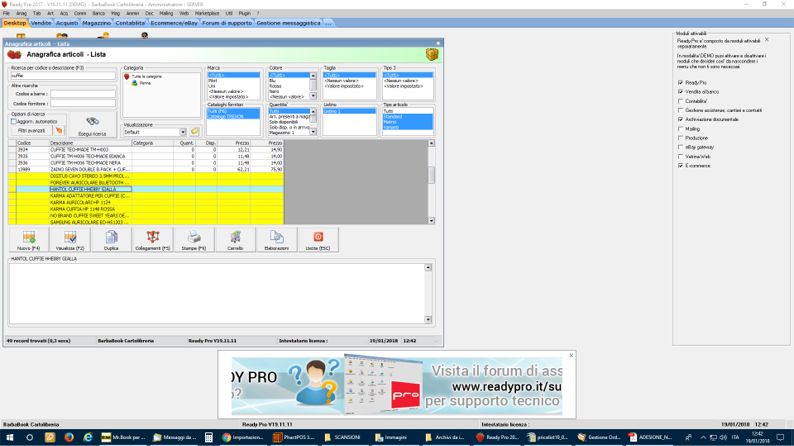
Task: Enable Gestione assistenze, cantieri e contratti checkbox
Action: (x=681, y=110)
